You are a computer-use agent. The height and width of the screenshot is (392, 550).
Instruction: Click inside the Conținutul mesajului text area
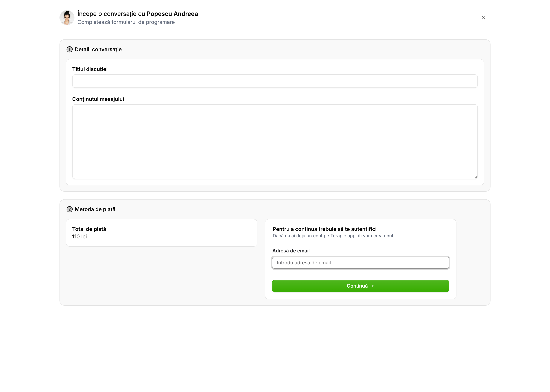click(275, 141)
